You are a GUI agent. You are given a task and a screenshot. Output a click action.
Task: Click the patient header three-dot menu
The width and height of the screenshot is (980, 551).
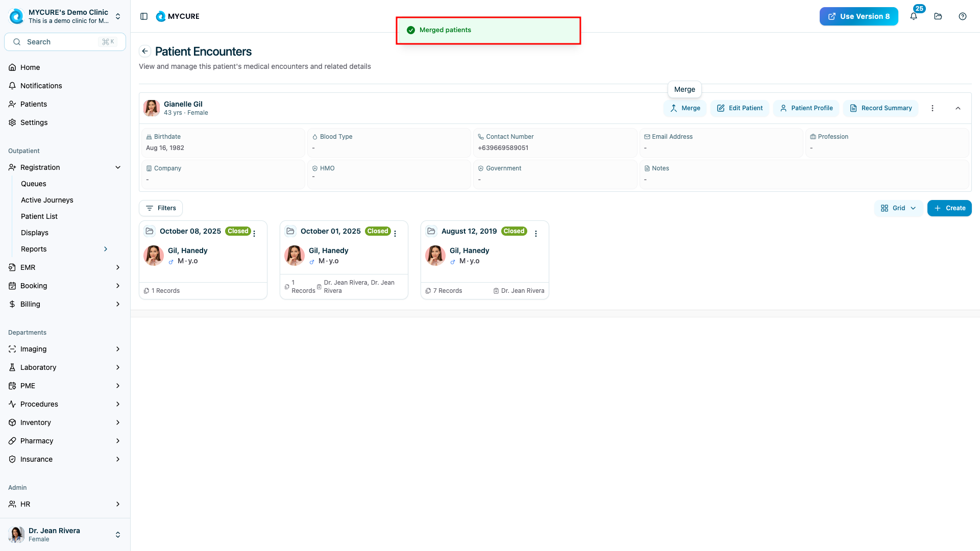(x=933, y=108)
